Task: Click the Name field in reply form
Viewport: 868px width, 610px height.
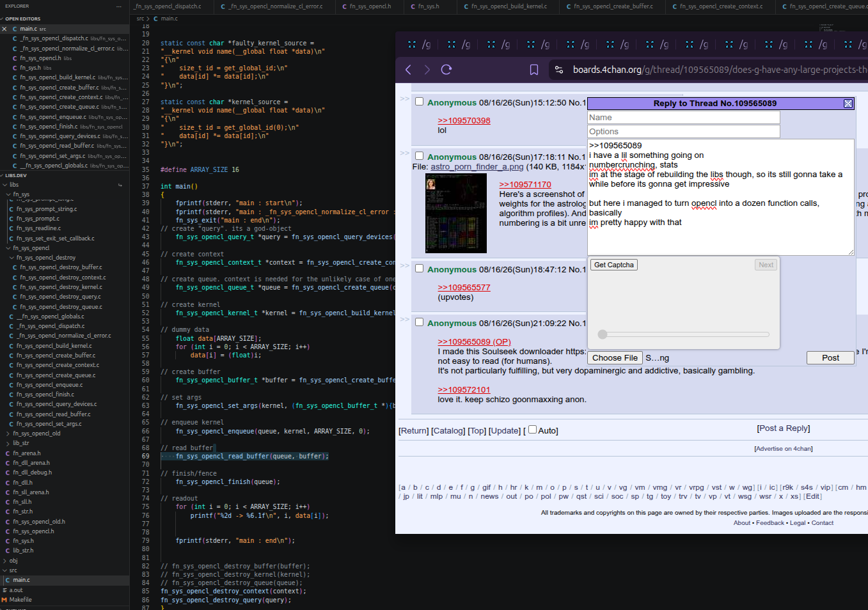Action: pyautogui.click(x=684, y=118)
